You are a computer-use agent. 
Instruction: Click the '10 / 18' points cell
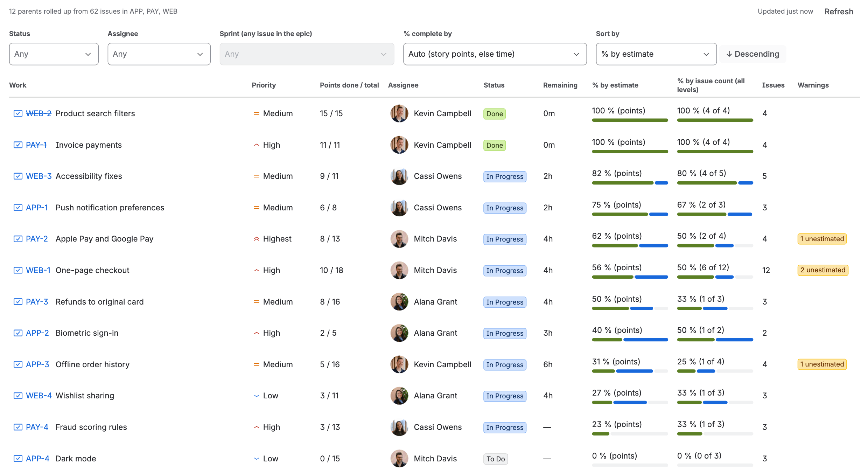click(x=331, y=270)
